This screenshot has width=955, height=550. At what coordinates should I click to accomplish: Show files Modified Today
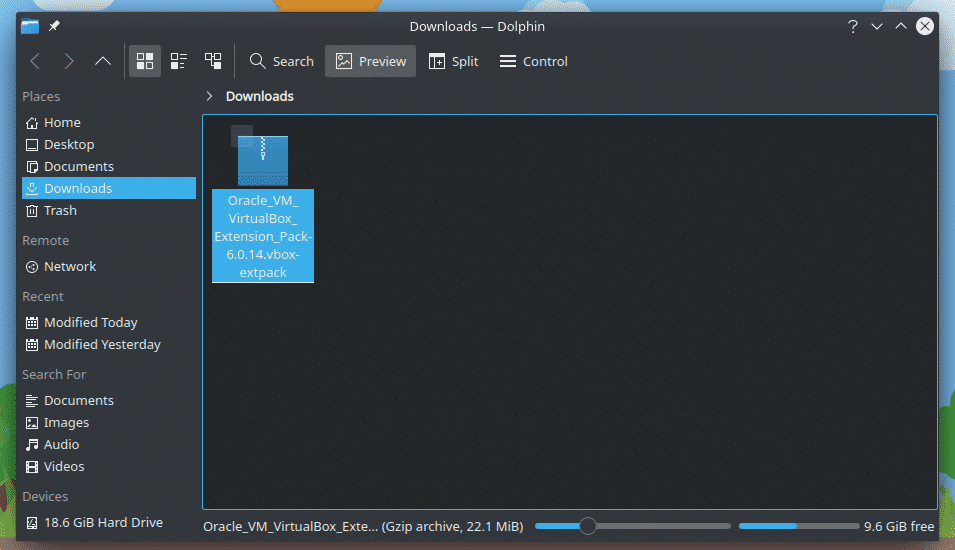(109, 322)
